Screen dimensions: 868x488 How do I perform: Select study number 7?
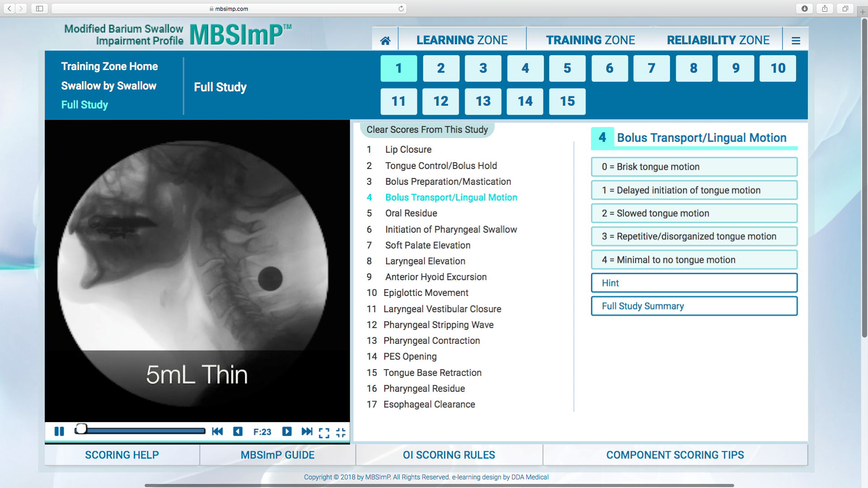pyautogui.click(x=651, y=68)
